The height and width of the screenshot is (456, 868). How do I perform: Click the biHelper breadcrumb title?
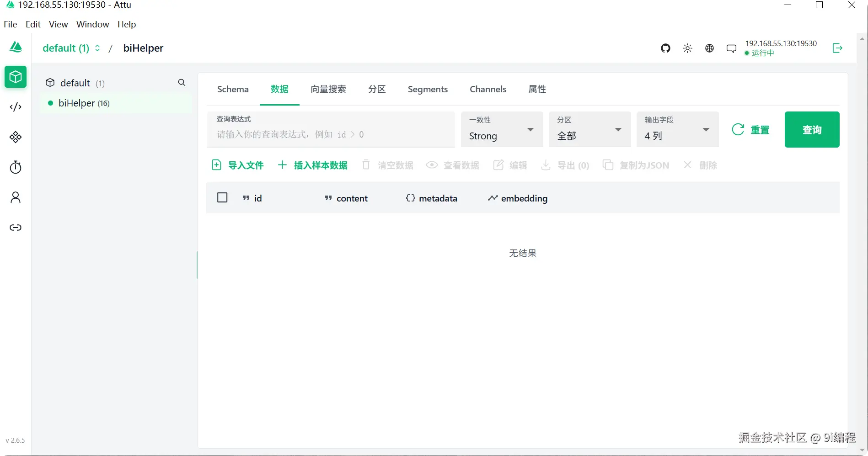click(x=143, y=48)
